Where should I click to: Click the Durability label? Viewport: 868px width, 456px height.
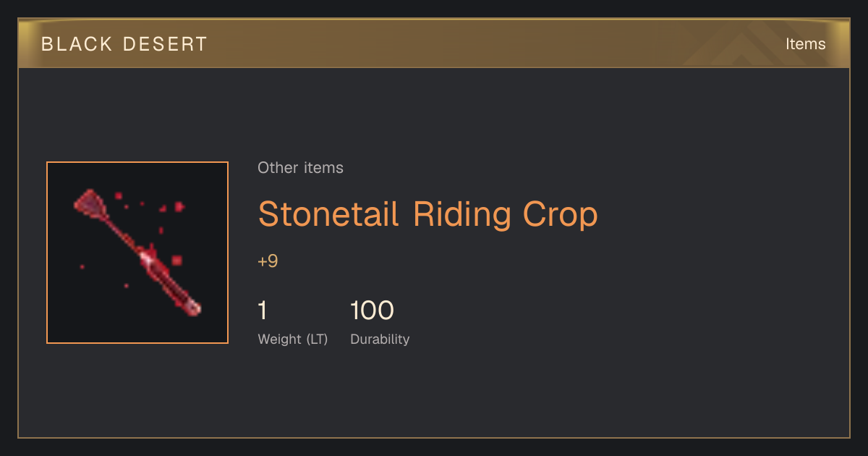click(x=380, y=339)
